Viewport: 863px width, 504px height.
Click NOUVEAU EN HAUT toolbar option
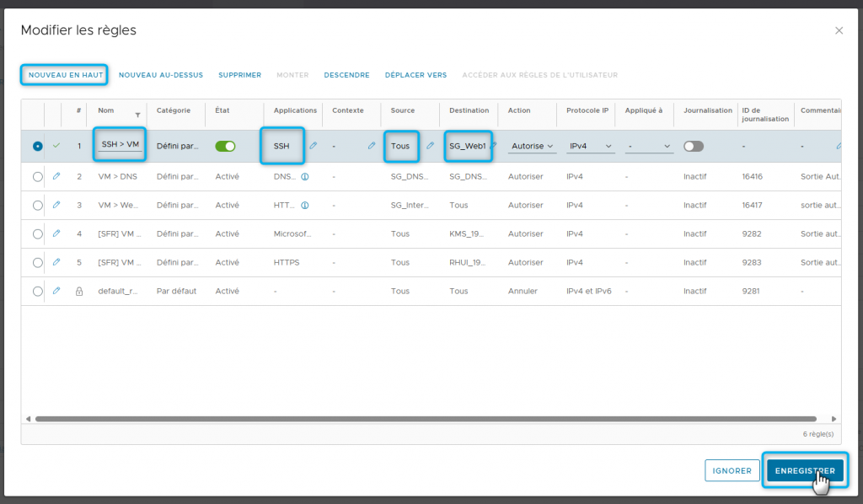pyautogui.click(x=65, y=75)
